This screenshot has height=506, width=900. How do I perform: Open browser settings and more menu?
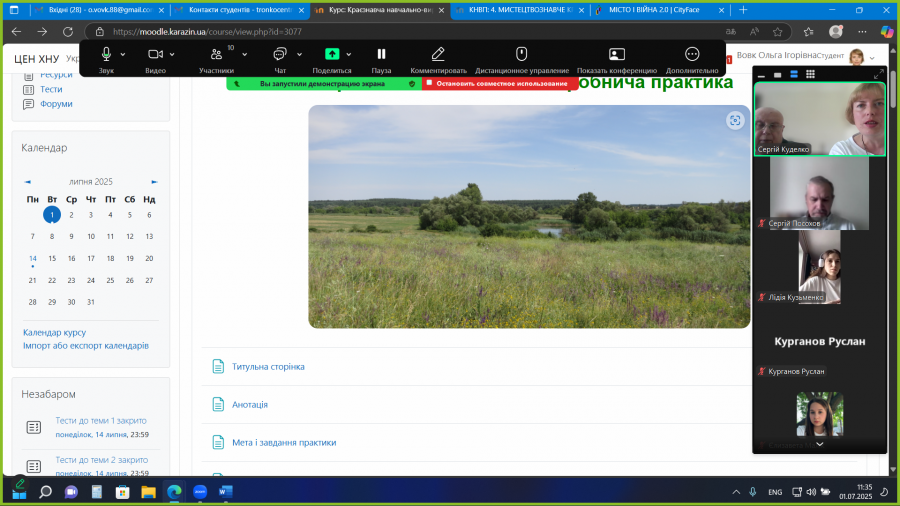point(862,32)
